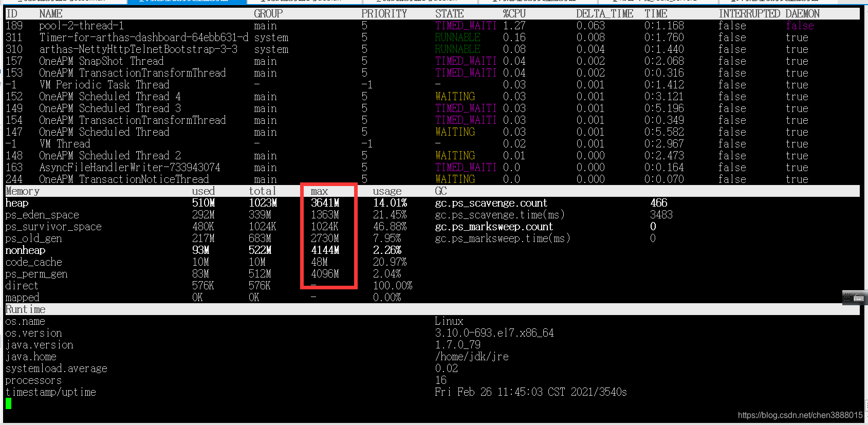Click AsyncFileHandlerWriter-733943074 thread name

click(x=130, y=168)
